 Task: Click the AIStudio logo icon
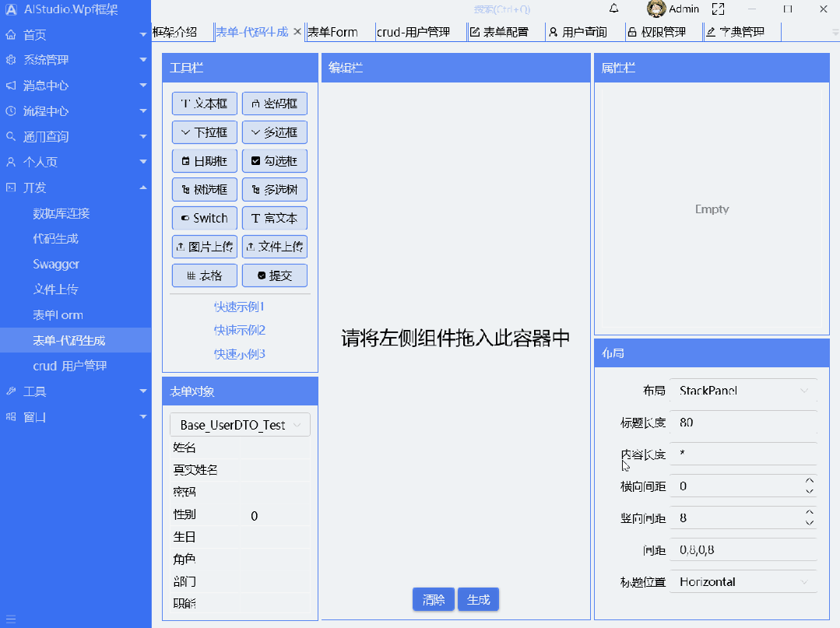pyautogui.click(x=11, y=9)
